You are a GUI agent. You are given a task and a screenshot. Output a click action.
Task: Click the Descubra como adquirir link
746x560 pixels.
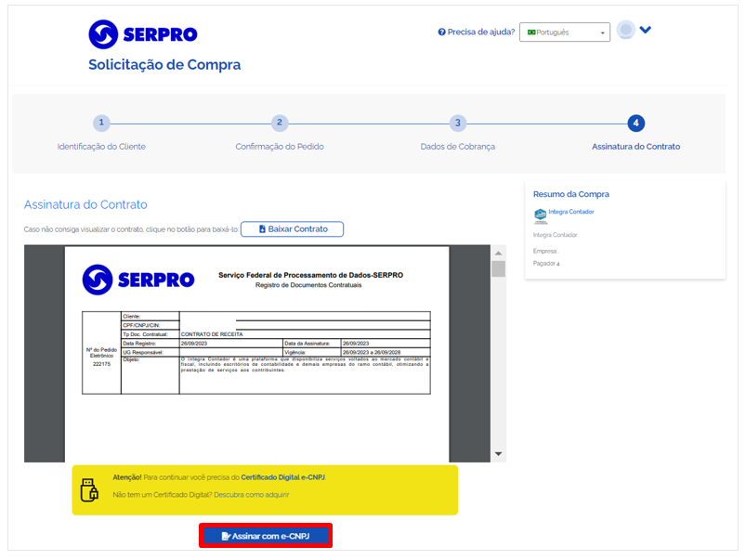click(x=251, y=495)
